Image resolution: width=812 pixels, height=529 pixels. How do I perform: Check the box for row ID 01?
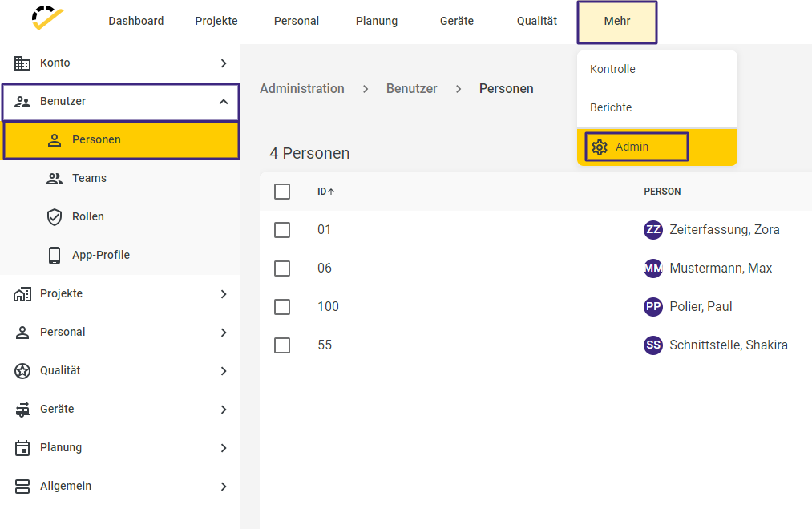tap(282, 230)
